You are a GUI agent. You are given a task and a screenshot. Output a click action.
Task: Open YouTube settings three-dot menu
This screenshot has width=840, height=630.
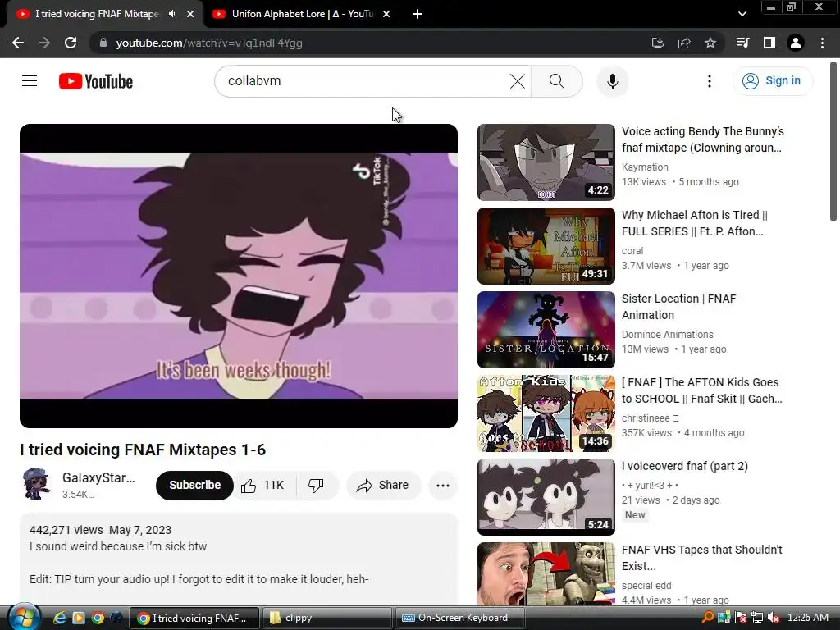(710, 81)
